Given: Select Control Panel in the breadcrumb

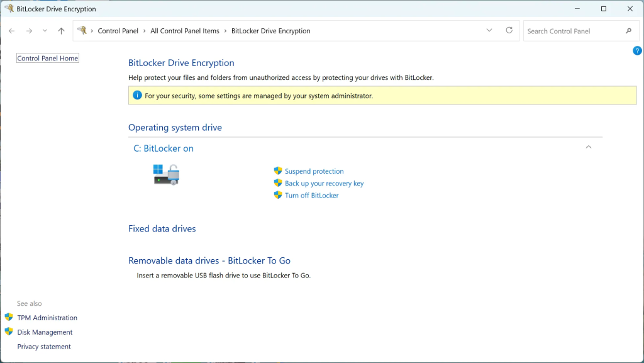Looking at the screenshot, I should click(x=118, y=31).
